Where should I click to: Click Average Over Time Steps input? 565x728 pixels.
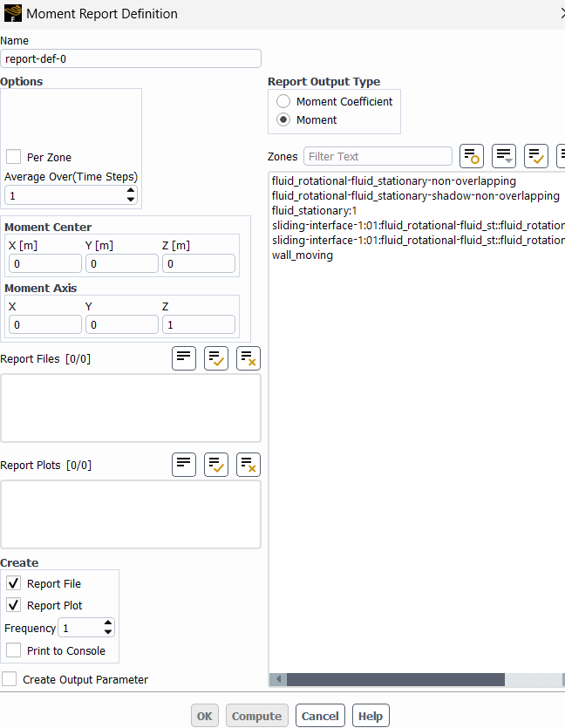[65, 195]
